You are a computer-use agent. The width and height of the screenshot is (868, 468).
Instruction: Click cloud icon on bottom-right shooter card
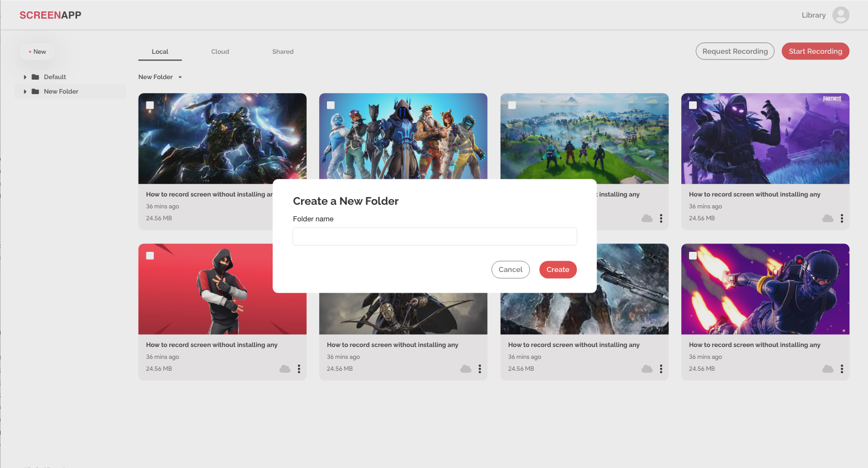[828, 369]
